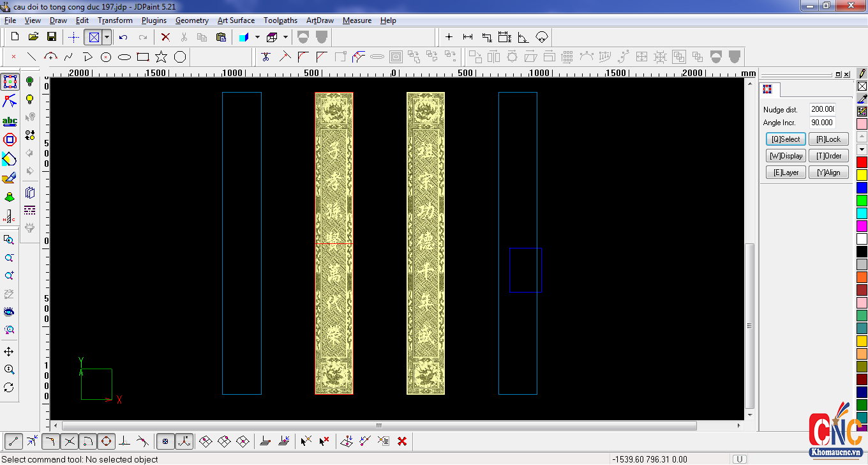Open the Art Surface menu
868x465 pixels.
pyautogui.click(x=236, y=20)
